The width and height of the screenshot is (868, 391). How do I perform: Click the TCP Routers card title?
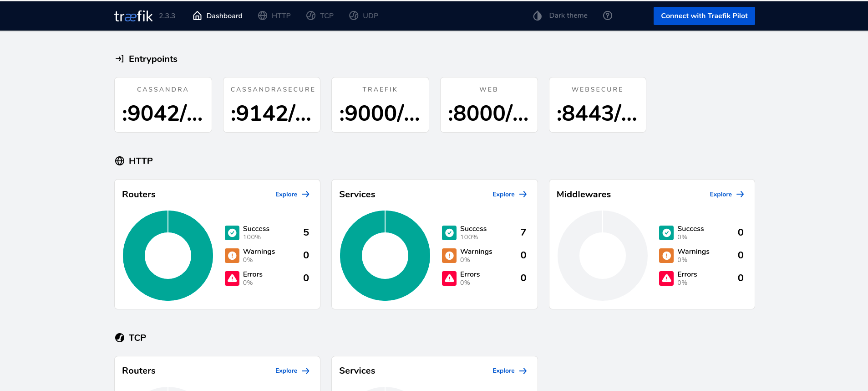[x=139, y=371]
